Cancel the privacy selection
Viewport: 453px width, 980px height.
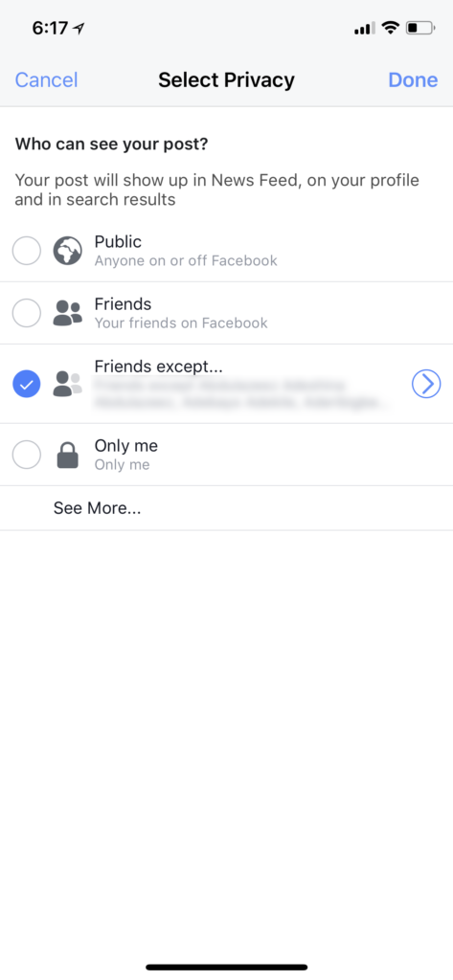[x=46, y=80]
